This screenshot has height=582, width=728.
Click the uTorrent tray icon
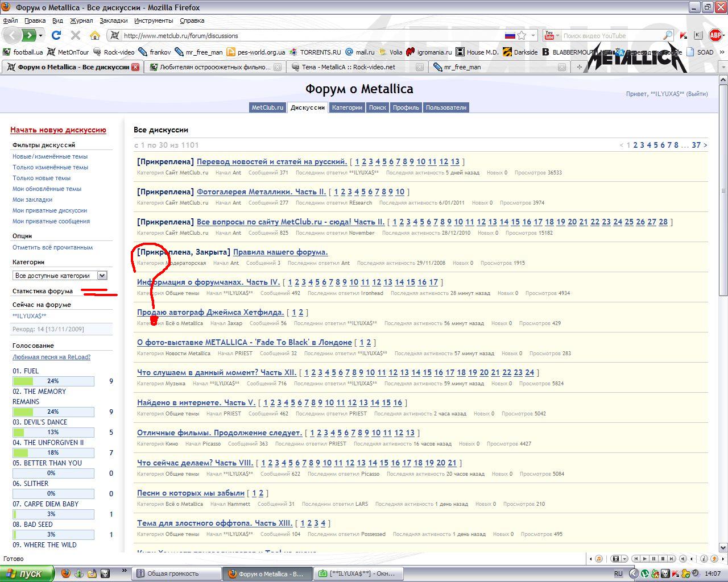[645, 573]
